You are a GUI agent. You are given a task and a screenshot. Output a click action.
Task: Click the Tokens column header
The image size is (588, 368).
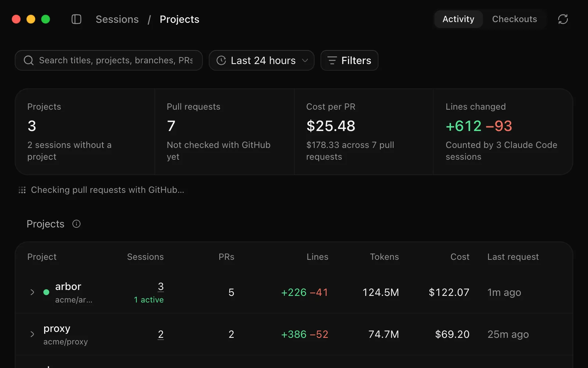[384, 257]
